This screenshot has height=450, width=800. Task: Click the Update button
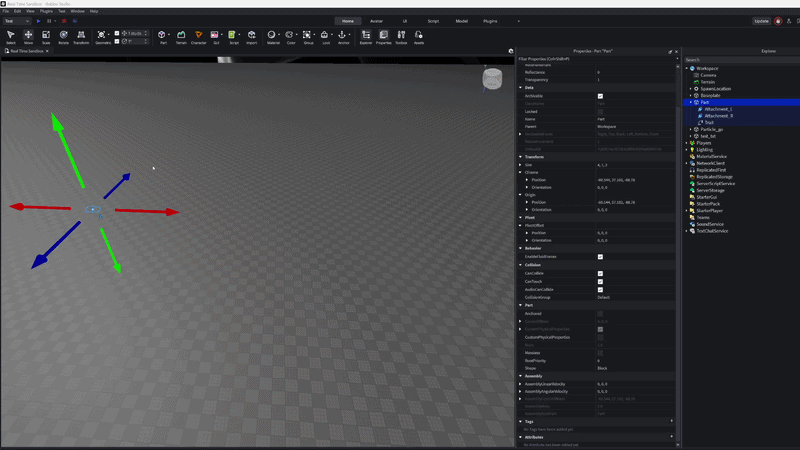[761, 20]
